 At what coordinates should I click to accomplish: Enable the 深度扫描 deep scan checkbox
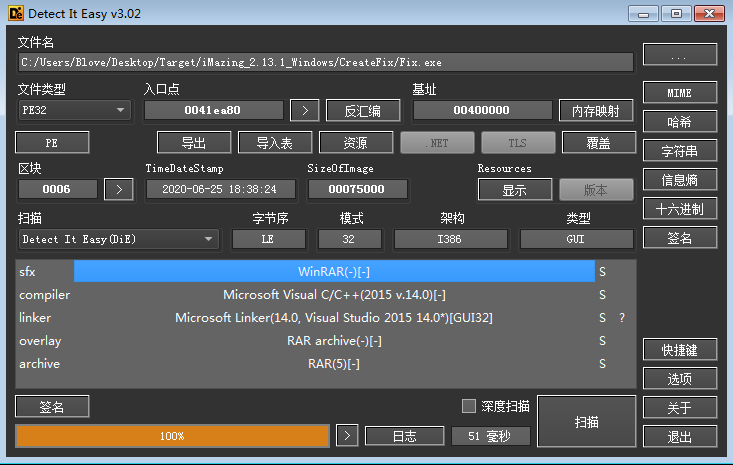pyautogui.click(x=469, y=406)
